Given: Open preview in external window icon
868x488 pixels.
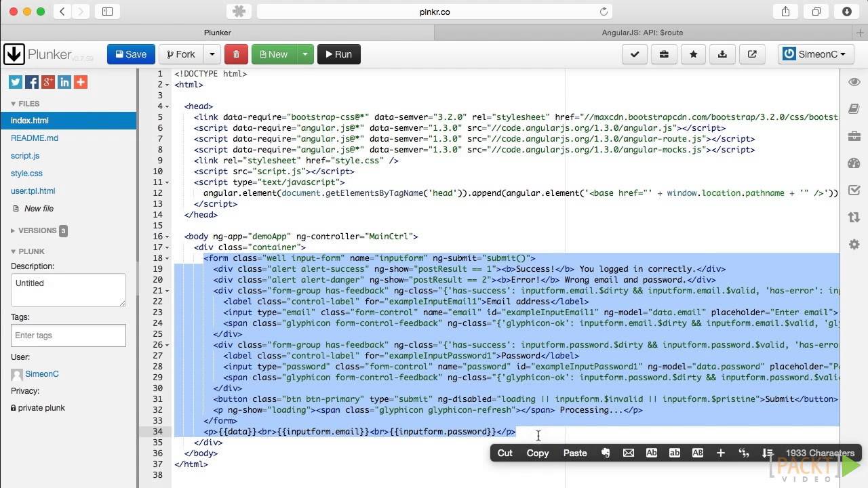Looking at the screenshot, I should tap(752, 54).
